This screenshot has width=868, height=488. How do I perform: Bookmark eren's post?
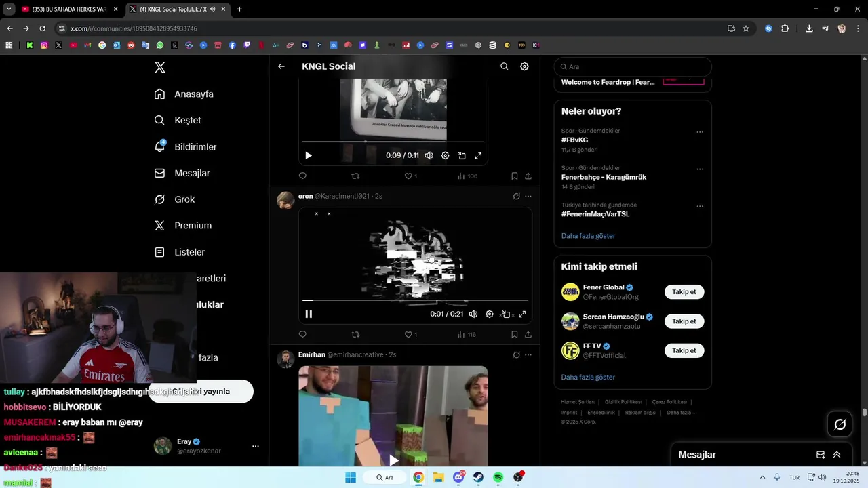click(x=515, y=334)
